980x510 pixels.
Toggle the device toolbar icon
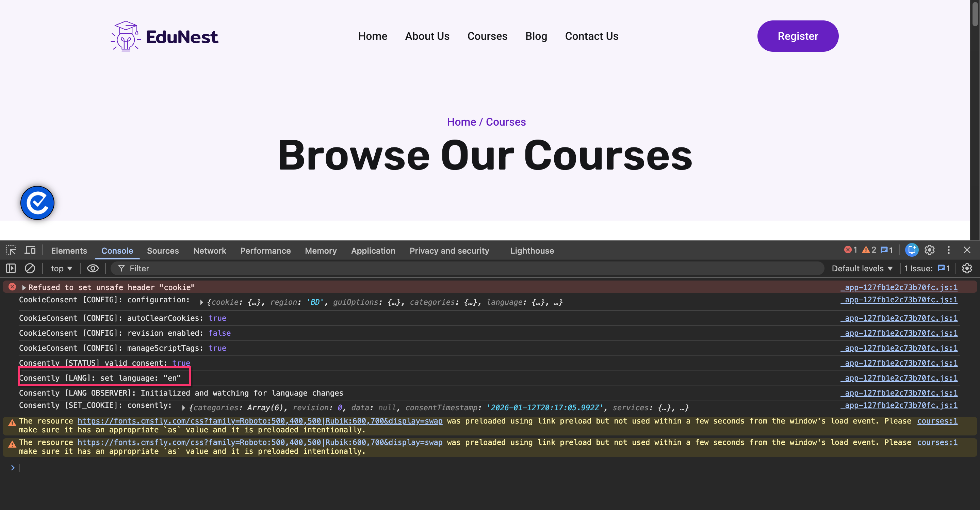click(30, 250)
